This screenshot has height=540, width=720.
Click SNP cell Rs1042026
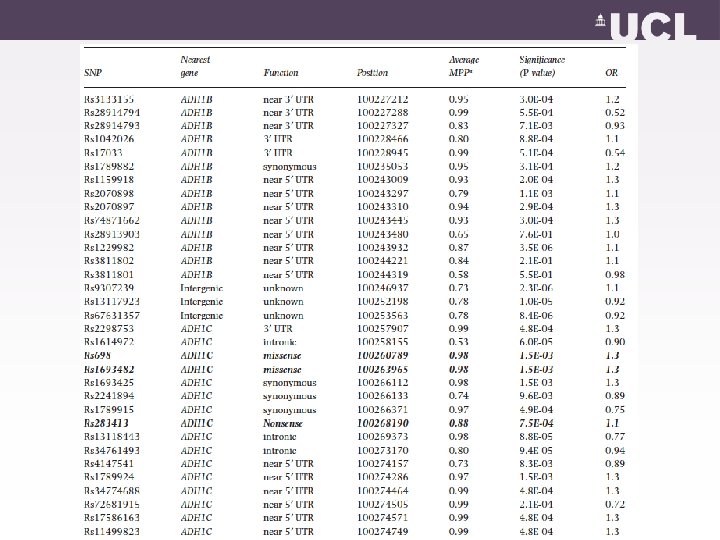[109, 139]
